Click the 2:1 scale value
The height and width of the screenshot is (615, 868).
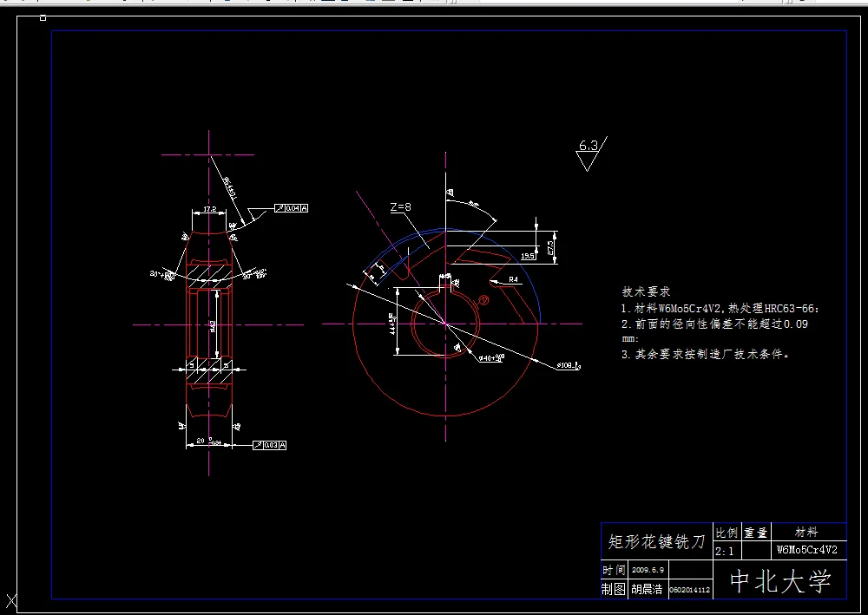(x=724, y=551)
